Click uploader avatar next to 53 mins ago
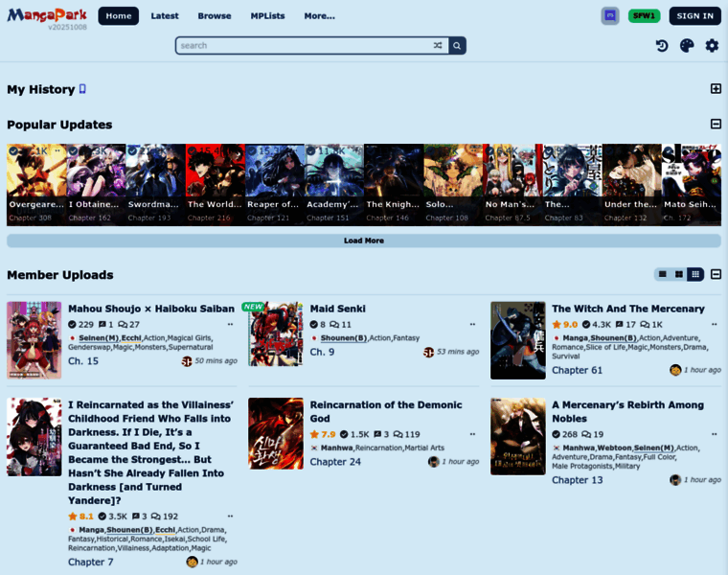Screen dimensions: 728x575 428,352
